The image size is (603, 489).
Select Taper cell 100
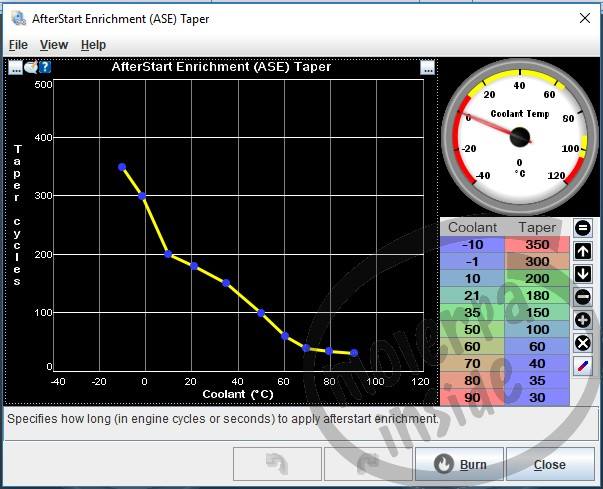[537, 329]
